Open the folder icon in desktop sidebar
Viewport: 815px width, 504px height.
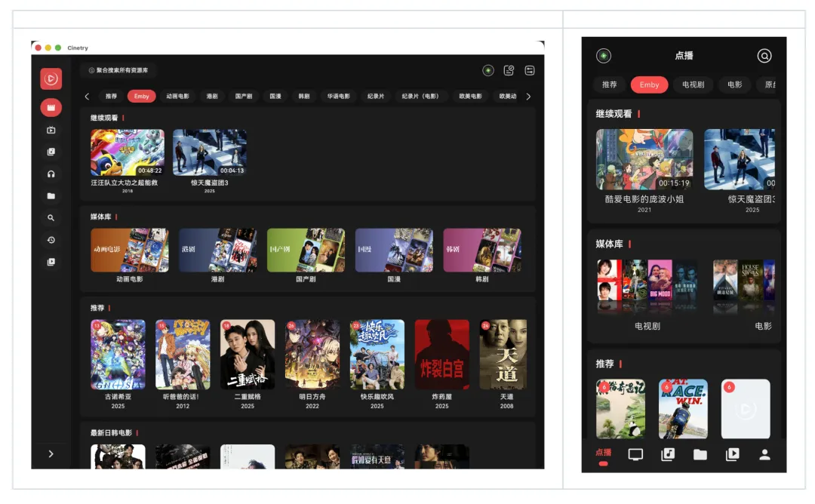(51, 196)
